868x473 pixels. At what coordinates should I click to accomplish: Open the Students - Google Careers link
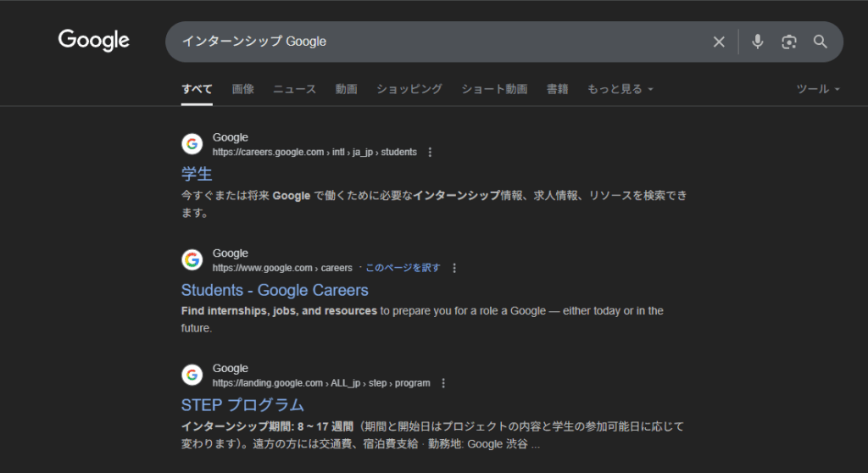click(275, 290)
